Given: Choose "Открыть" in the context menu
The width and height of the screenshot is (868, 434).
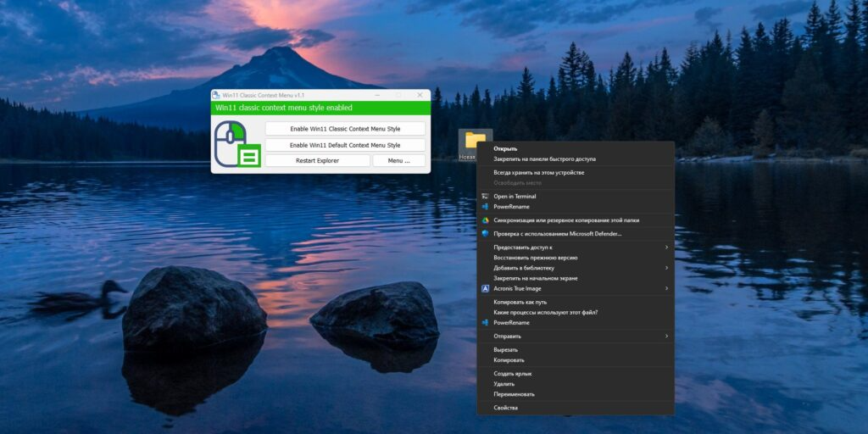Looking at the screenshot, I should (x=505, y=148).
